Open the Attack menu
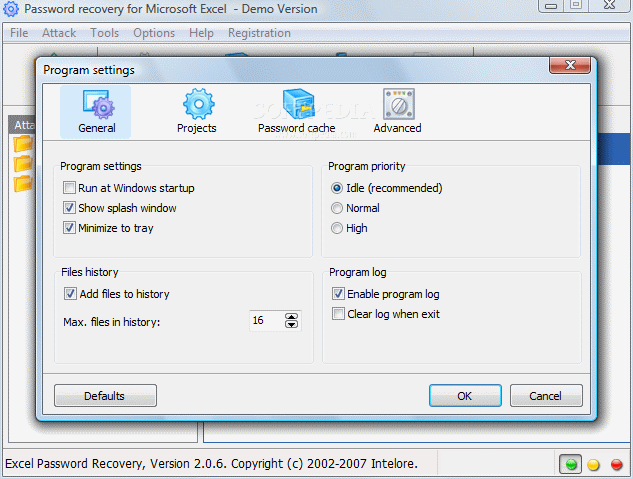This screenshot has height=479, width=633. [59, 33]
